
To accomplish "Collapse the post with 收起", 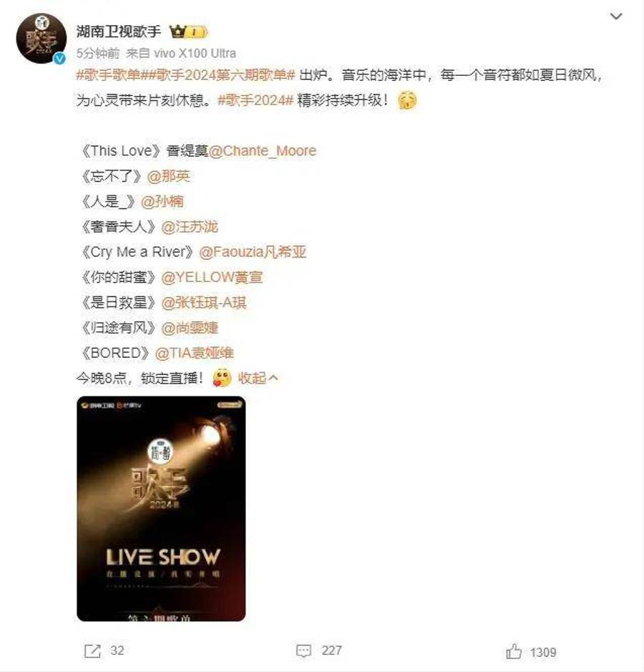I will tap(258, 378).
